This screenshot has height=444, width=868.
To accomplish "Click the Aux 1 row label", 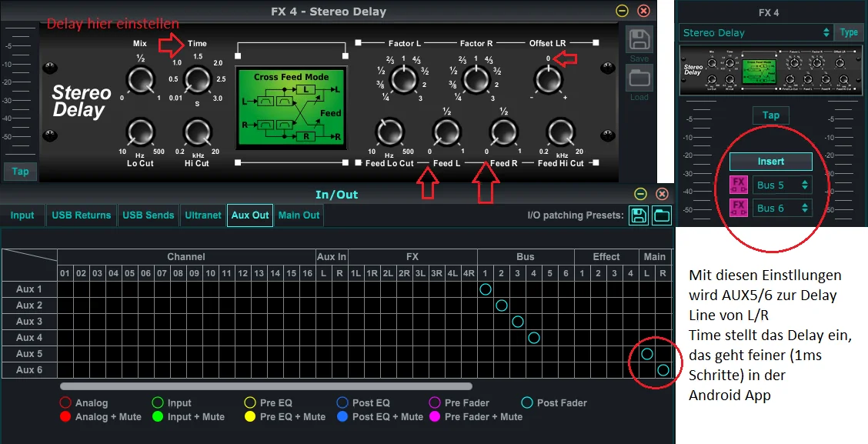I will click(x=29, y=289).
